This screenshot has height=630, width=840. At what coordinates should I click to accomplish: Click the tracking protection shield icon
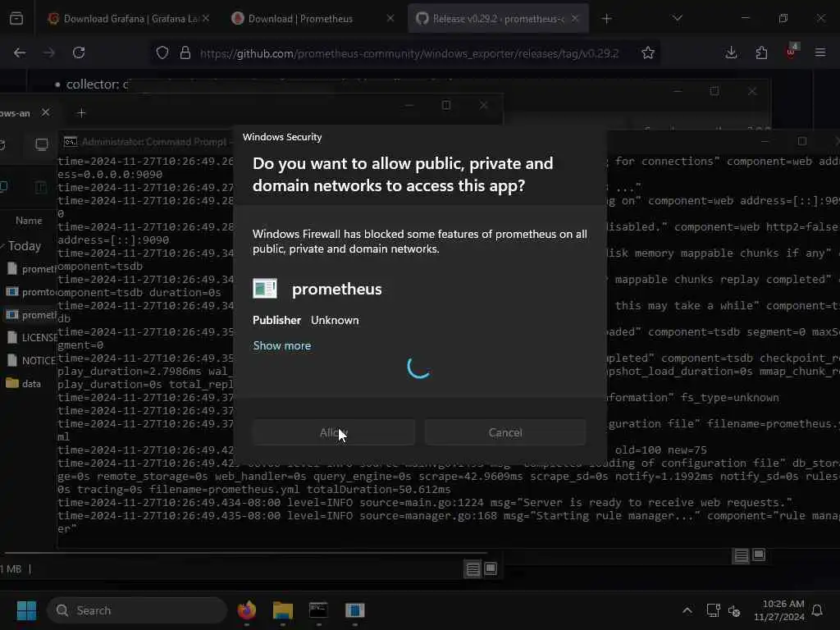162,52
